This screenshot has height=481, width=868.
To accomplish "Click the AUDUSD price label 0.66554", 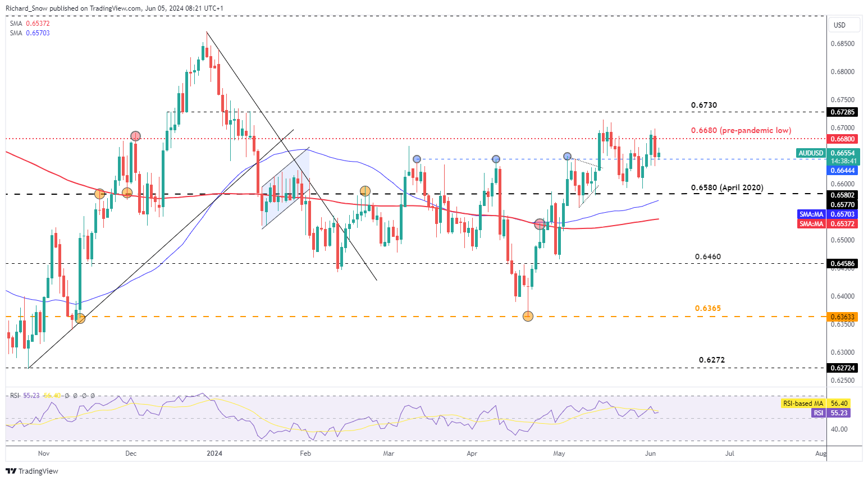I will [x=828, y=153].
